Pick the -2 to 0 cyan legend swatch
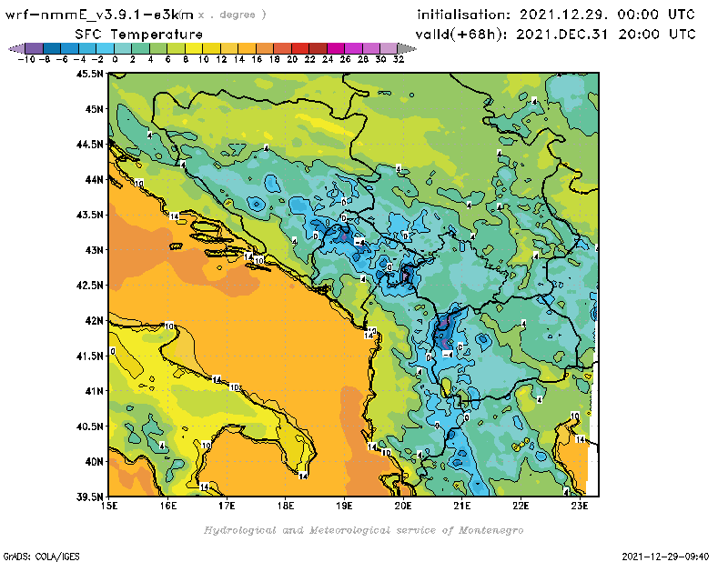 pos(105,48)
